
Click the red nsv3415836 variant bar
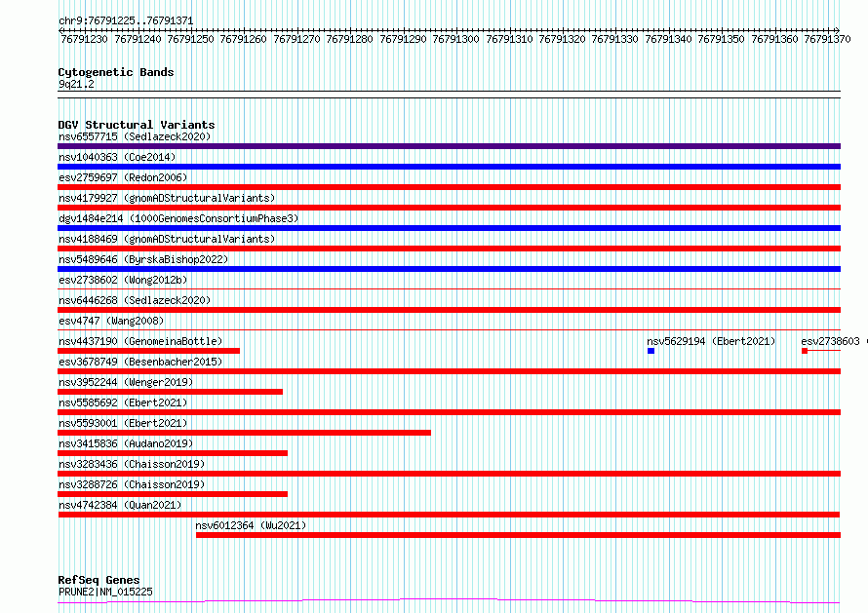pyautogui.click(x=173, y=453)
